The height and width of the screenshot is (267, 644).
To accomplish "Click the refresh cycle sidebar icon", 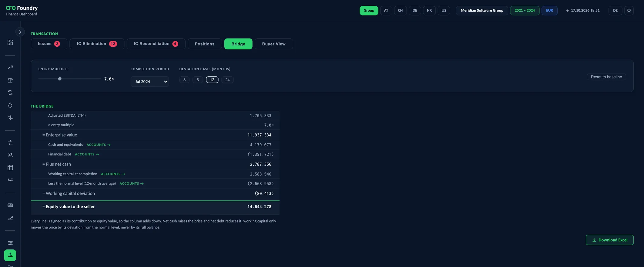I will coord(10,92).
